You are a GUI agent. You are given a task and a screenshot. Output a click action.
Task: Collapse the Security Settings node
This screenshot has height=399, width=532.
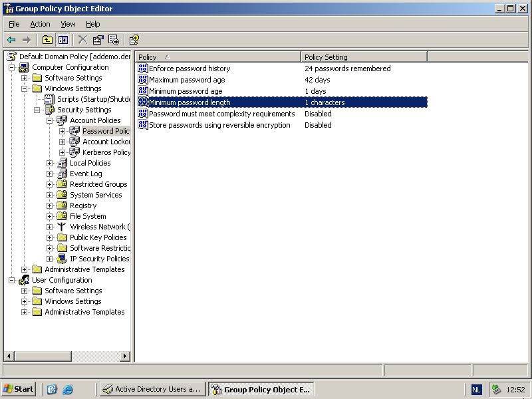point(37,110)
